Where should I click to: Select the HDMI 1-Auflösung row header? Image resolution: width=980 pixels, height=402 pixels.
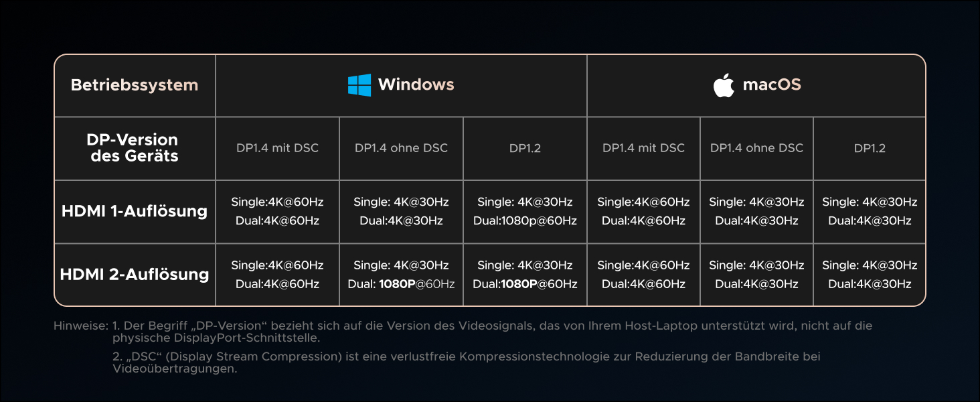135,212
